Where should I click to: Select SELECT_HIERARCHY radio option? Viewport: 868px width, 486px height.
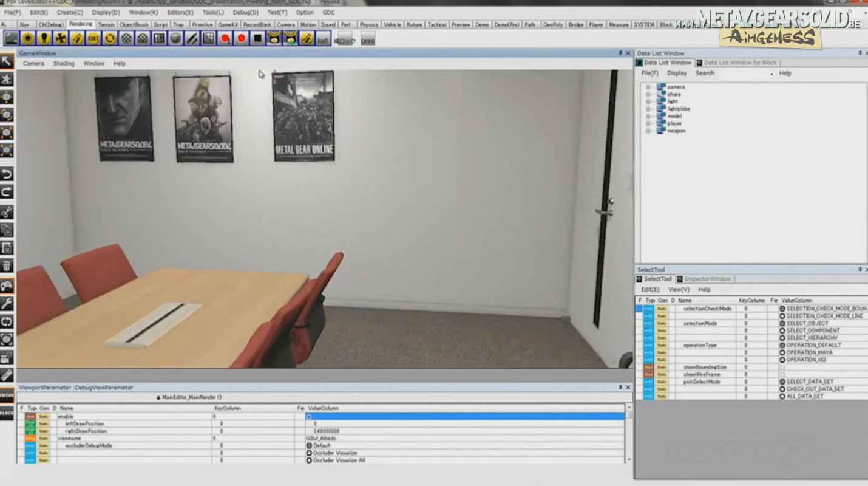click(782, 338)
